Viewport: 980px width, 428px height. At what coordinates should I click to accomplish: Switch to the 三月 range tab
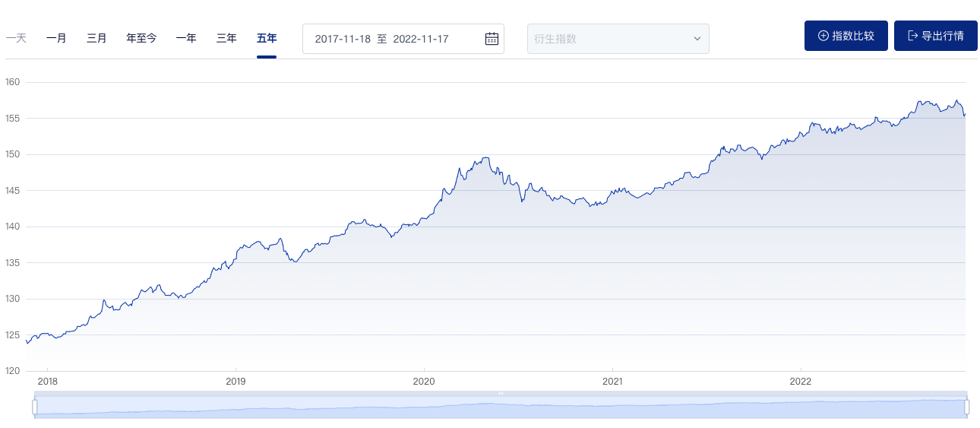tap(96, 38)
